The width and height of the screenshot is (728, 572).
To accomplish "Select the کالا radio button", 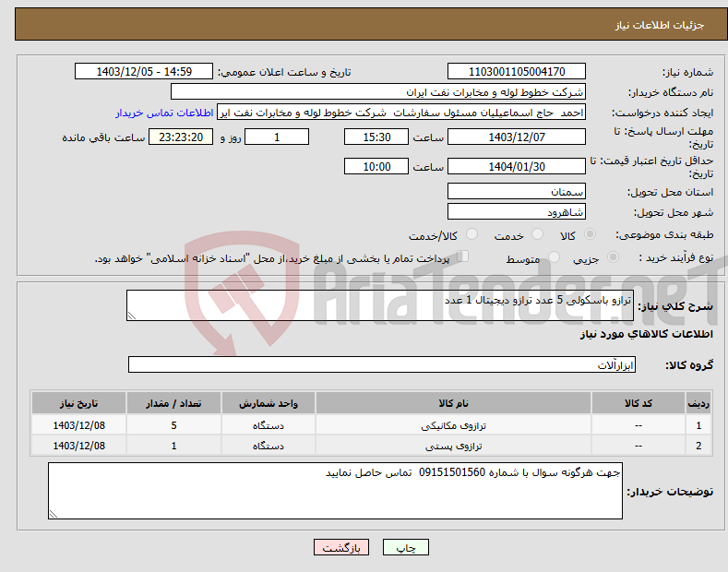I will pos(590,234).
